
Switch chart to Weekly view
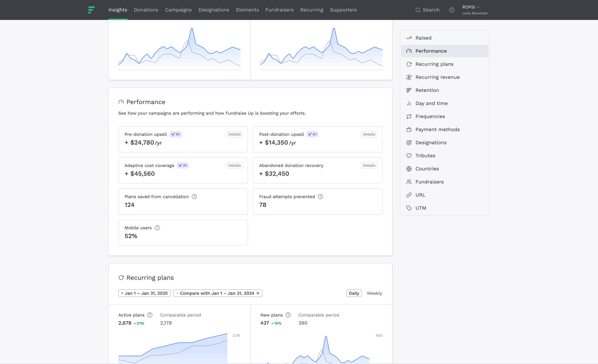click(x=374, y=293)
